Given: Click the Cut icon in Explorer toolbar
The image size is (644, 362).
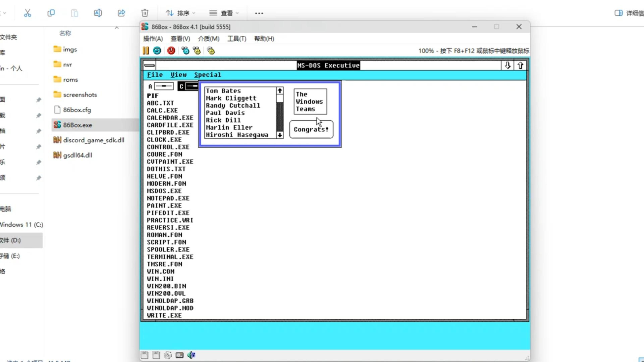Looking at the screenshot, I should point(28,13).
